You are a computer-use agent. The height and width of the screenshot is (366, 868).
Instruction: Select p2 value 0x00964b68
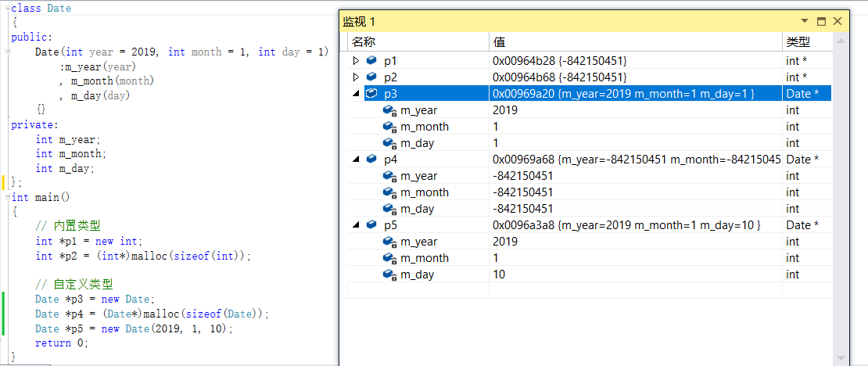(x=524, y=77)
